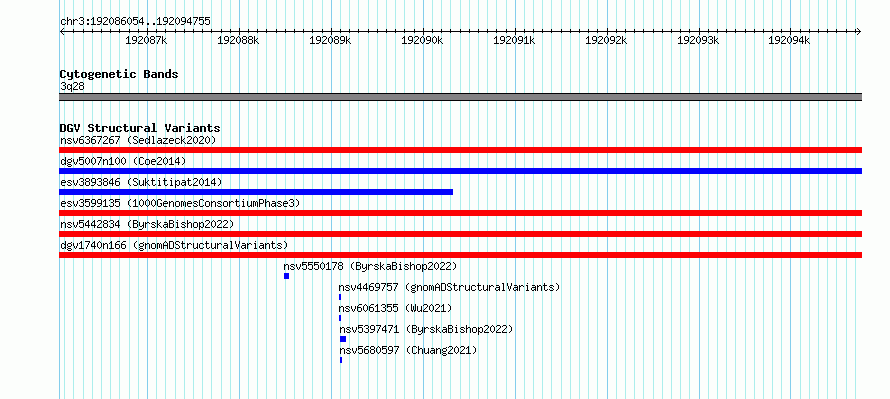
Task: Click nsv5550178 (ByrskaBishop2022) label
Action: [x=370, y=266]
